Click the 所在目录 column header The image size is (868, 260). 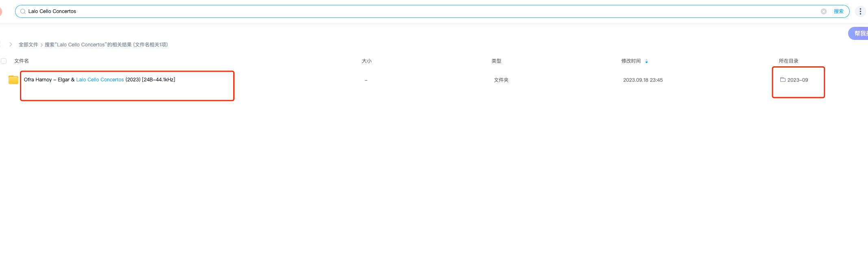788,61
